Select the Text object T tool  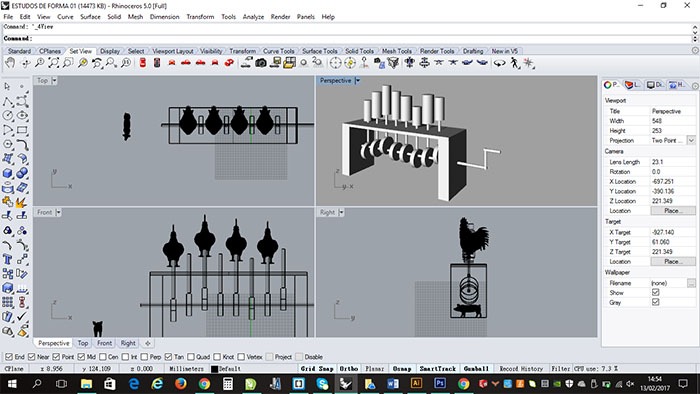8,259
